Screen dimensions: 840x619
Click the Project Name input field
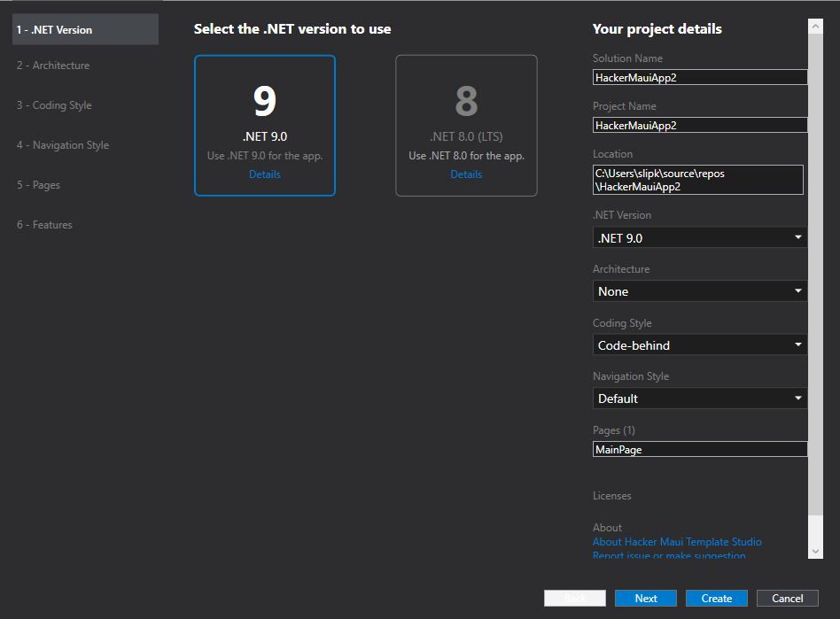pos(699,126)
